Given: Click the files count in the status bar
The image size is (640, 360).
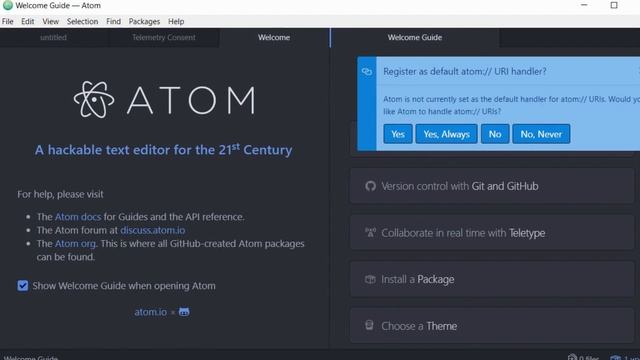Looking at the screenshot, I should pyautogui.click(x=583, y=358).
